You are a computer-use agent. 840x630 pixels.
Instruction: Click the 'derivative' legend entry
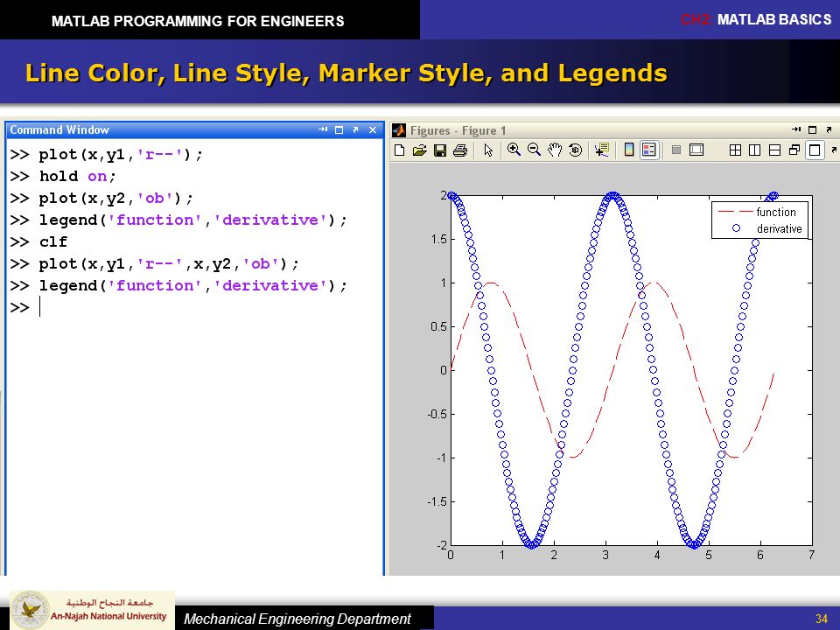pyautogui.click(x=766, y=228)
